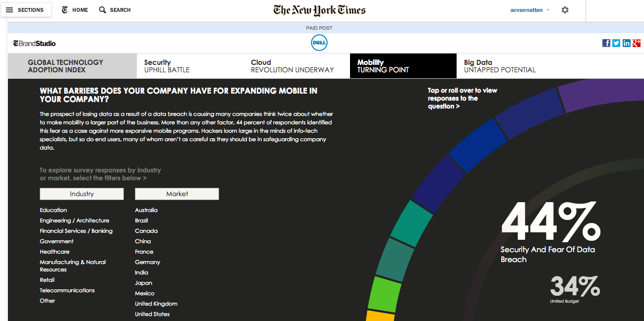644x321 pixels.
Task: Select Germany market
Action: click(x=148, y=262)
